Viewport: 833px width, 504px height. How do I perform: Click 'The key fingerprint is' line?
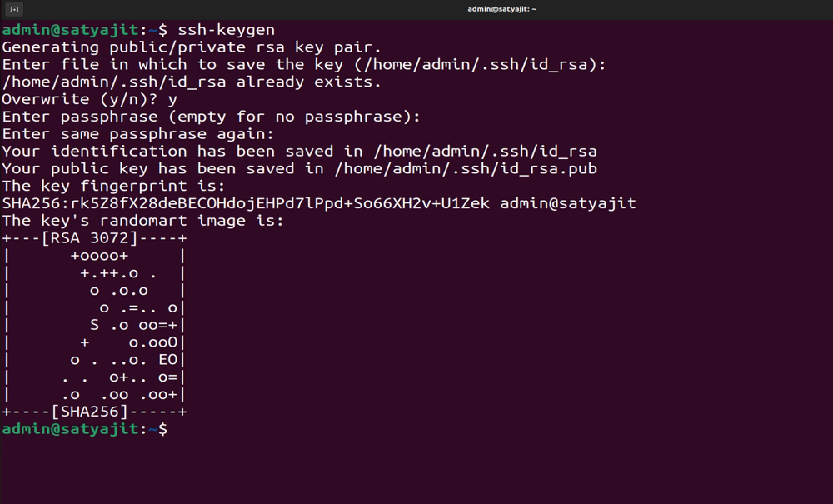[113, 186]
